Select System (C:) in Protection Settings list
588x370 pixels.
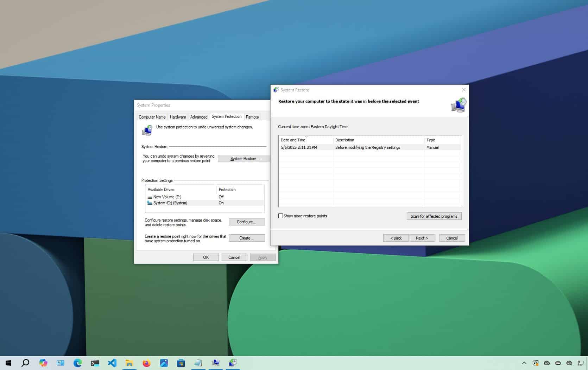[170, 203]
